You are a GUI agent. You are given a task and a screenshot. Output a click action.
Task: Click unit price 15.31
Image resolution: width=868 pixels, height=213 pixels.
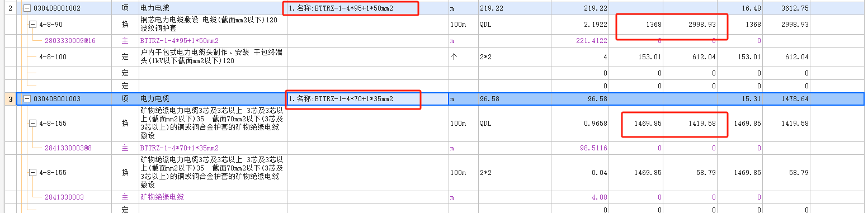[751, 99]
